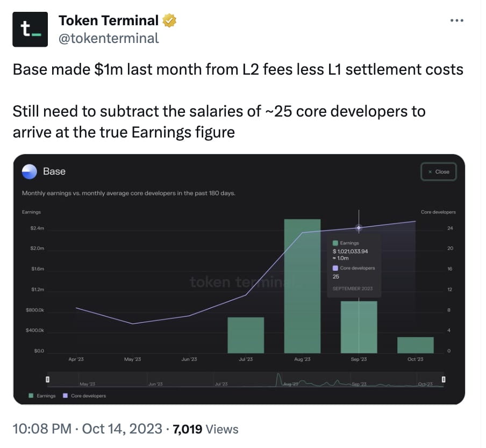
Task: Click the Base project logo sphere
Action: click(x=28, y=171)
